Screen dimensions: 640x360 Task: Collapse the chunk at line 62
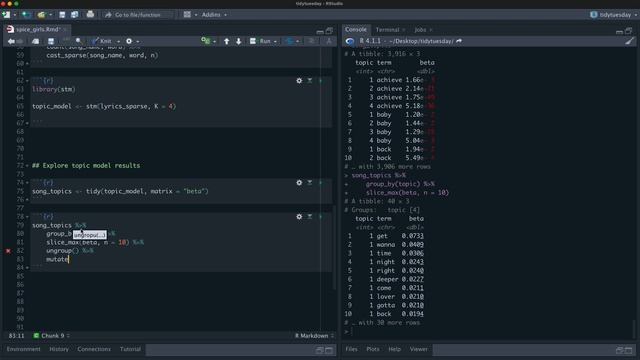point(27,81)
